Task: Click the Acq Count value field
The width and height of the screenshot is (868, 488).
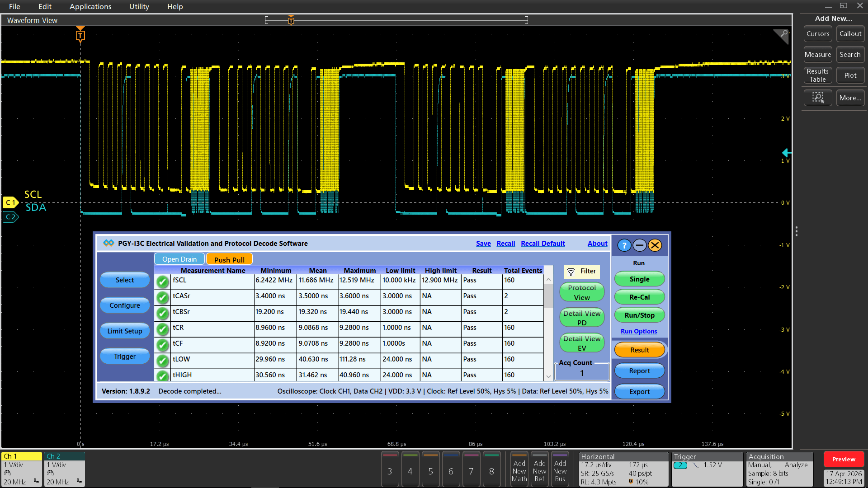Action: click(582, 373)
